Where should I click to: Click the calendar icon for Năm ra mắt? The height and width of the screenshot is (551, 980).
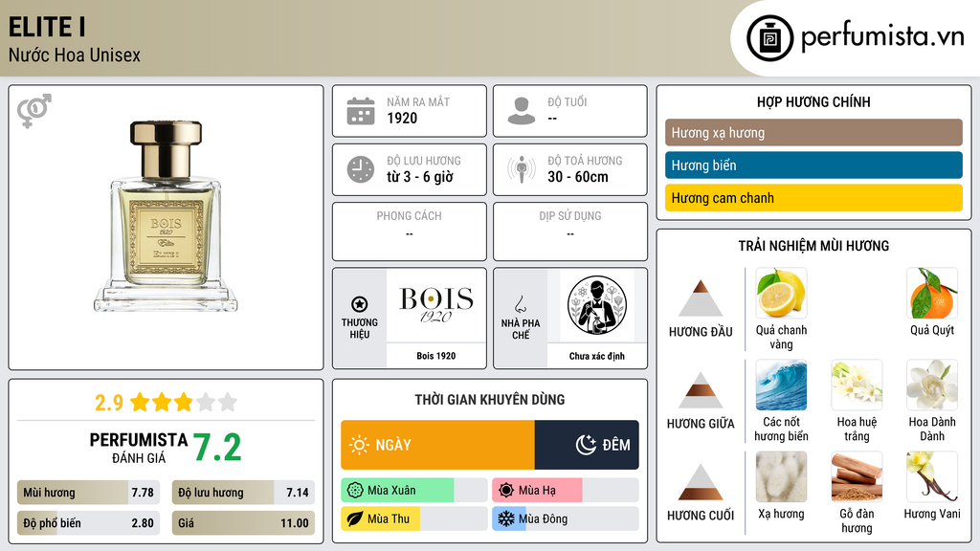[x=361, y=111]
